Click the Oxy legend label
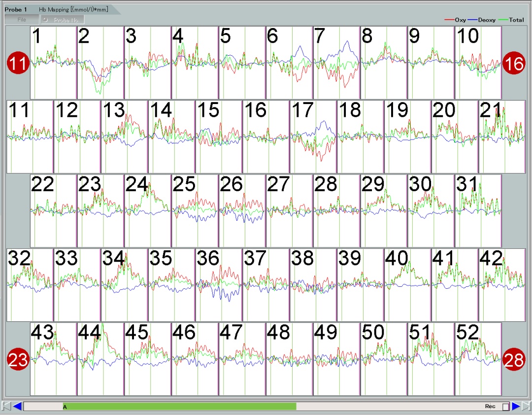Viewport: 532px width, 415px height. tap(460, 20)
